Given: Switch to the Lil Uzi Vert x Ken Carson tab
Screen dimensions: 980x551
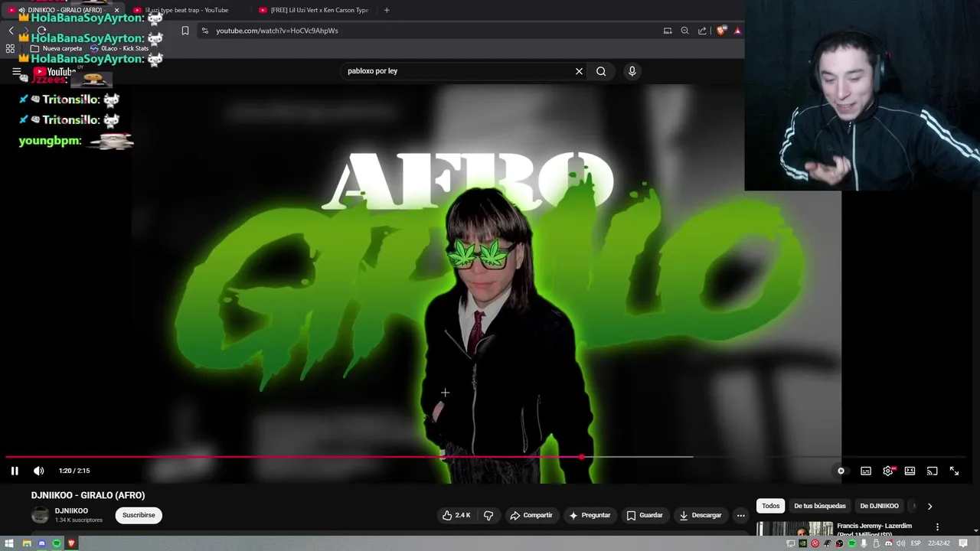Looking at the screenshot, I should (x=314, y=10).
